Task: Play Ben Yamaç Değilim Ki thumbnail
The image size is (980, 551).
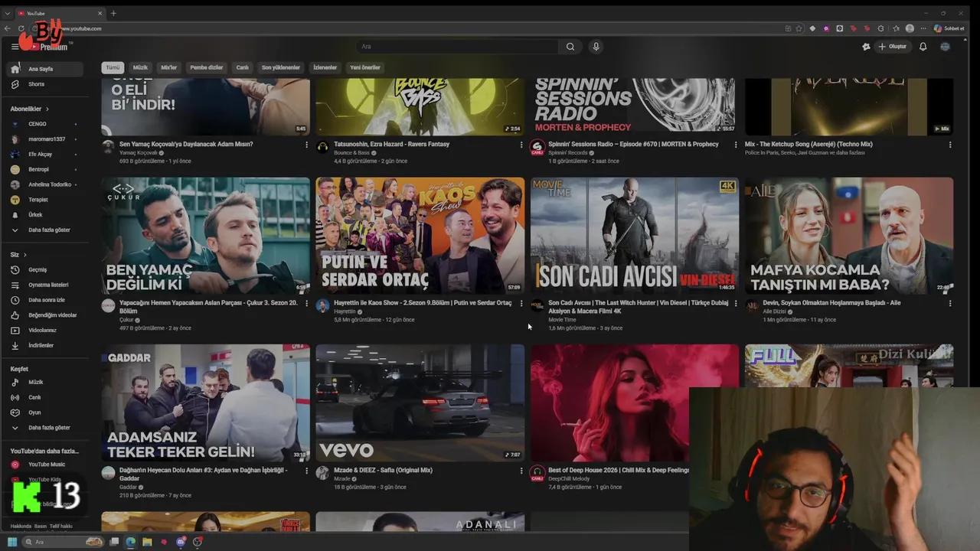Action: [206, 236]
